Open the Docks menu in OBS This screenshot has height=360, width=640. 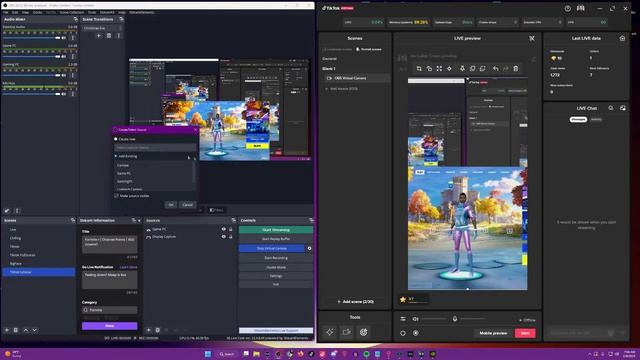37,12
